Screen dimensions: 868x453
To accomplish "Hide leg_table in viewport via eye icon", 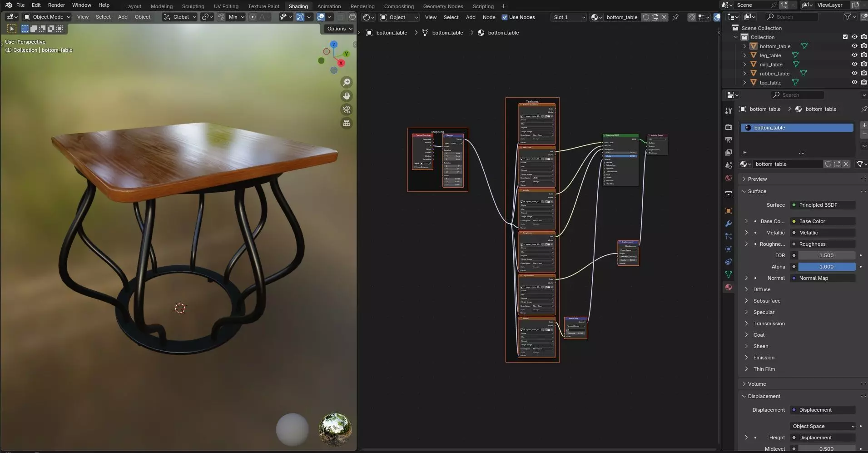I will pos(854,55).
